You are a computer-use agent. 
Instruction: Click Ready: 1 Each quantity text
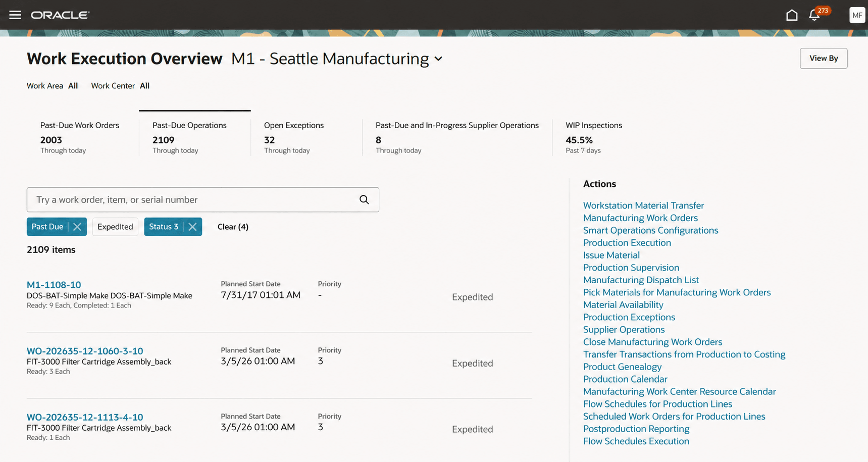click(48, 438)
